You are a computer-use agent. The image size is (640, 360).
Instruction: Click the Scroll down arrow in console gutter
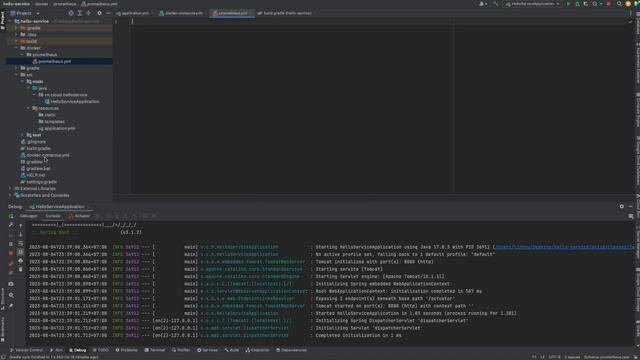[x=20, y=235]
